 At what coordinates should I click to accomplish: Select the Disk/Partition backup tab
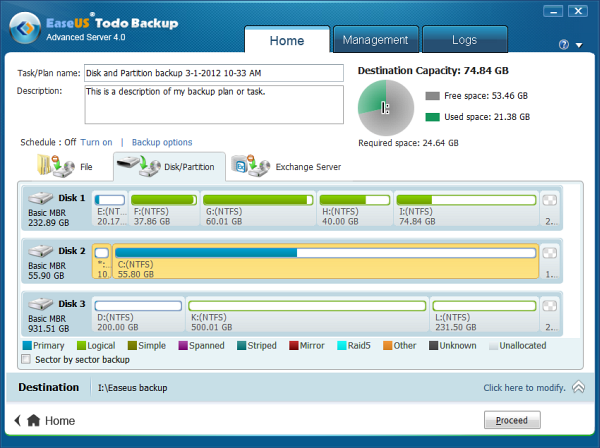[x=169, y=167]
